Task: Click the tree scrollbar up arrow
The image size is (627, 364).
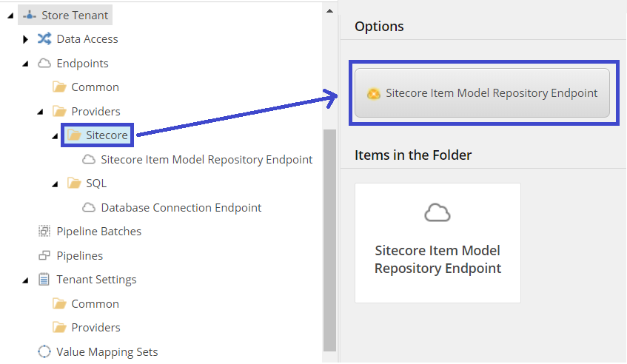Action: 329,11
